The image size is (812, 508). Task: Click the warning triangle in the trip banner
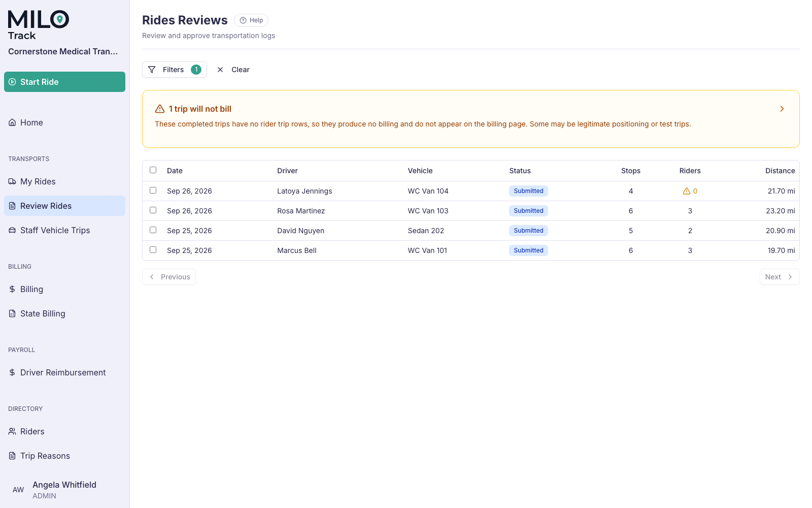point(160,109)
